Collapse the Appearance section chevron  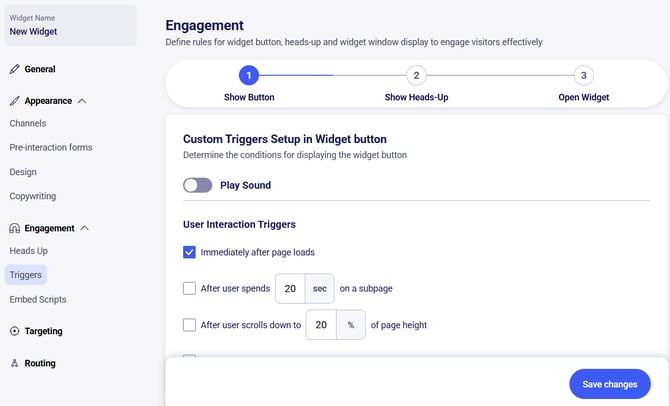pyautogui.click(x=82, y=101)
